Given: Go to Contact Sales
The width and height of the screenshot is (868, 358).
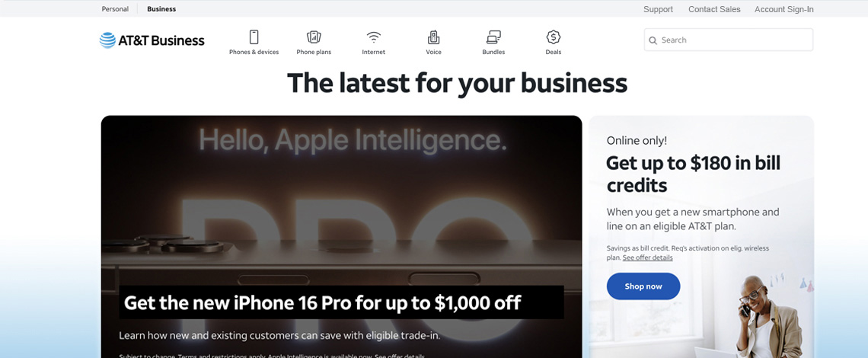Looking at the screenshot, I should [714, 9].
